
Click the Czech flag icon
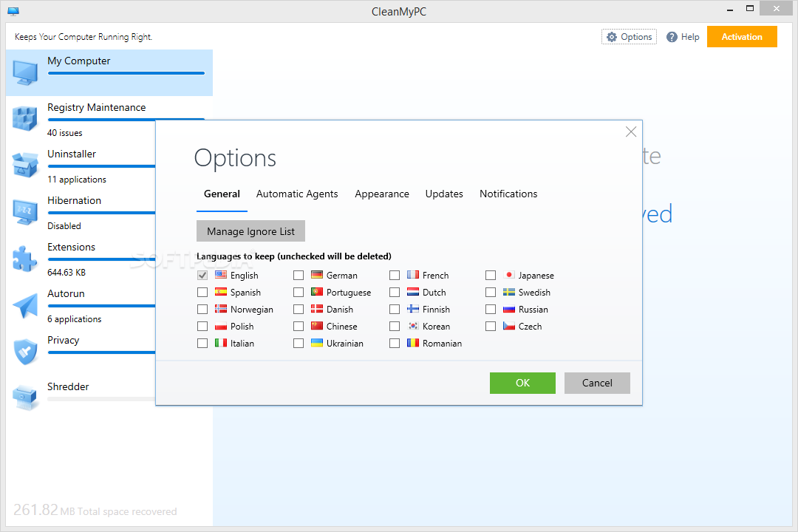point(509,326)
